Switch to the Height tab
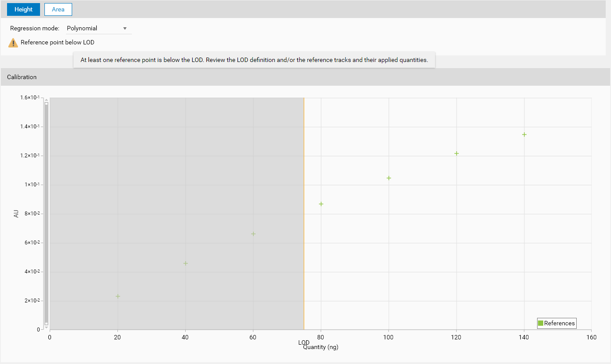Viewport: 611px width, 364px height. [23, 10]
